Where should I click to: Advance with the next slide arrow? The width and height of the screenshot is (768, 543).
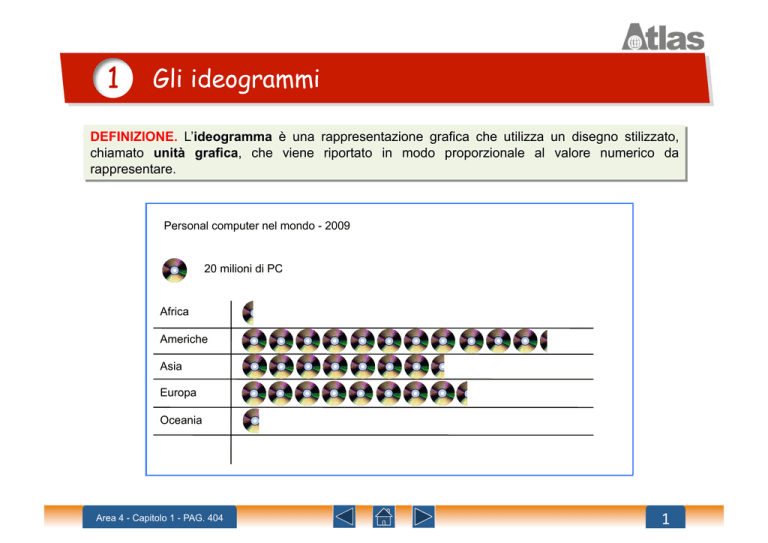point(423,517)
